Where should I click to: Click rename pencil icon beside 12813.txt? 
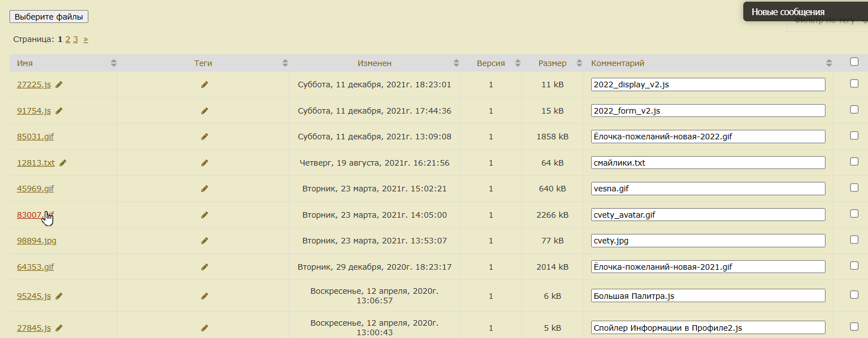tap(63, 163)
